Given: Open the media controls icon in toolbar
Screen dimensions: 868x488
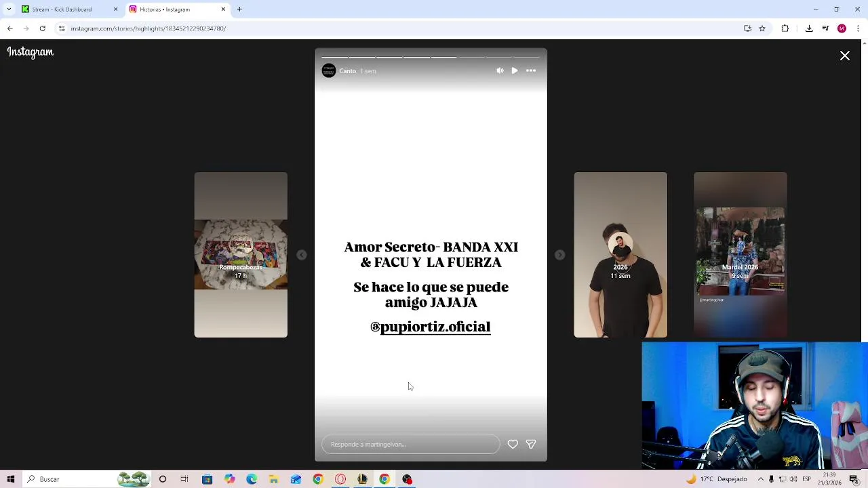Looking at the screenshot, I should tap(825, 28).
